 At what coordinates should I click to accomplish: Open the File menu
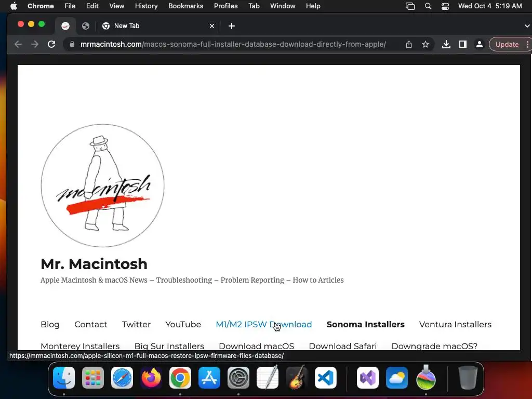coord(70,6)
